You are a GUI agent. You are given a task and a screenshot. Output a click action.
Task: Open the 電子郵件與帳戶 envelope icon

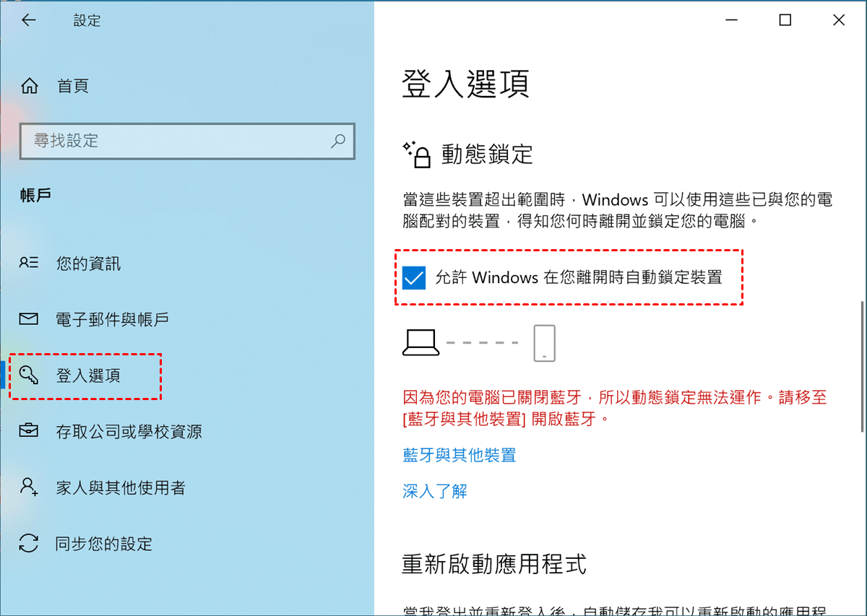pos(29,318)
